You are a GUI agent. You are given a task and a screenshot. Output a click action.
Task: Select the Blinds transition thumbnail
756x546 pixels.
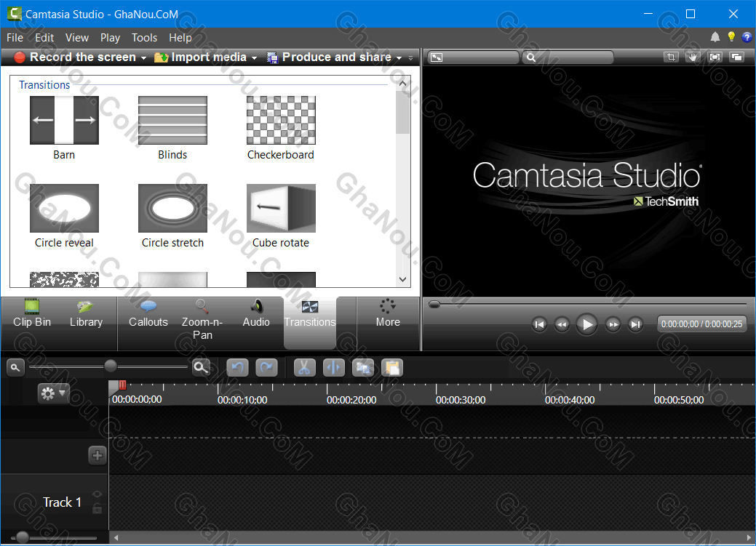tap(172, 121)
